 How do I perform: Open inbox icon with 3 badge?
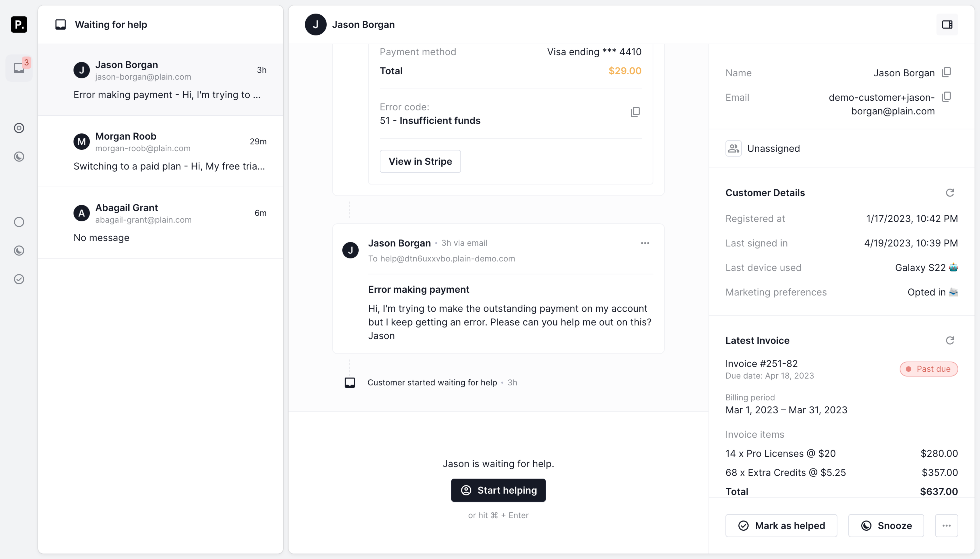click(x=19, y=68)
